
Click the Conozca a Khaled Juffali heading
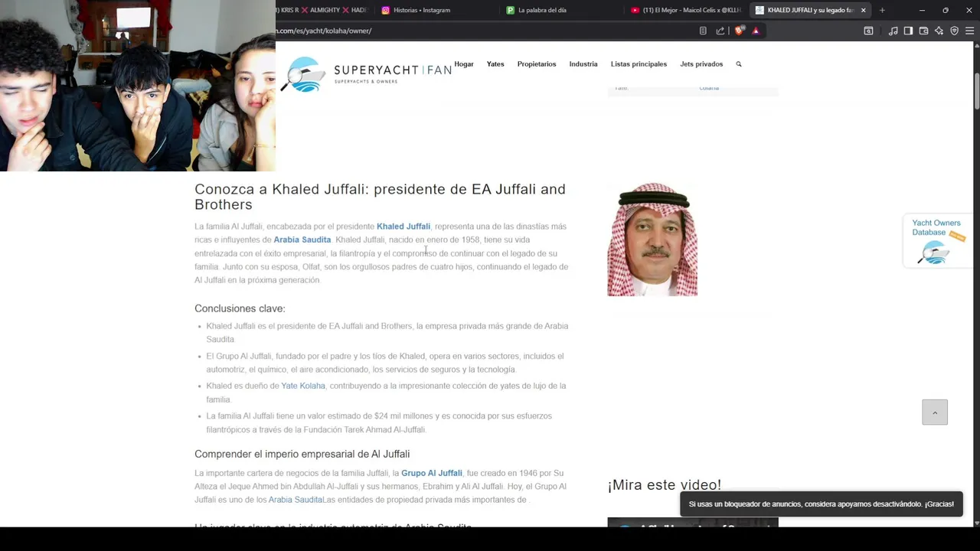(381, 197)
